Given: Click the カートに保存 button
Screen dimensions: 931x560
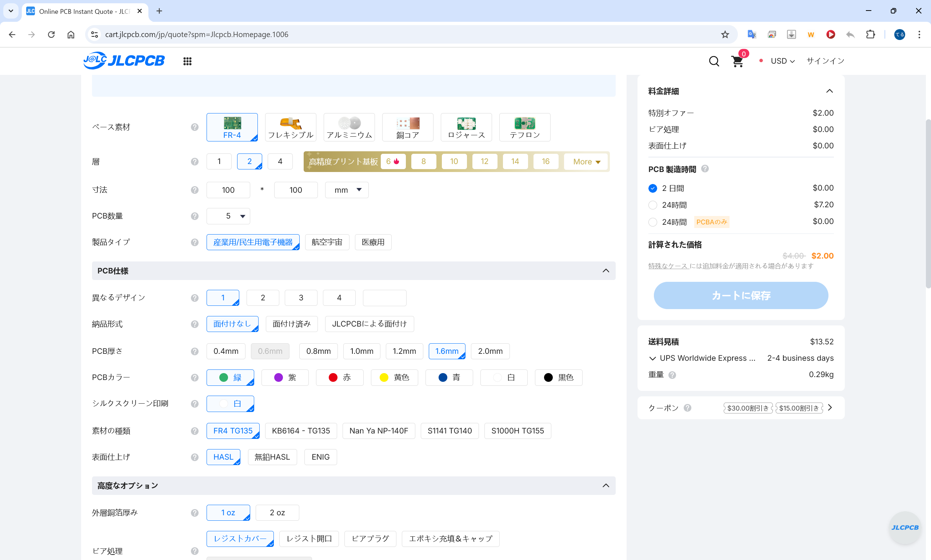Looking at the screenshot, I should 740,296.
